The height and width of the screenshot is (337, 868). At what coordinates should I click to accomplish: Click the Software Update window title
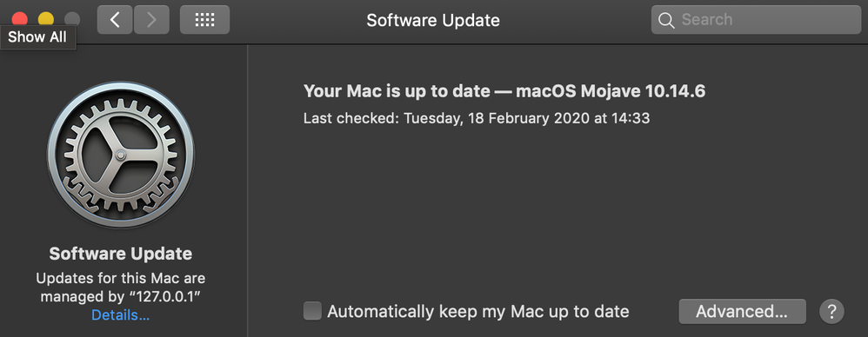(433, 21)
